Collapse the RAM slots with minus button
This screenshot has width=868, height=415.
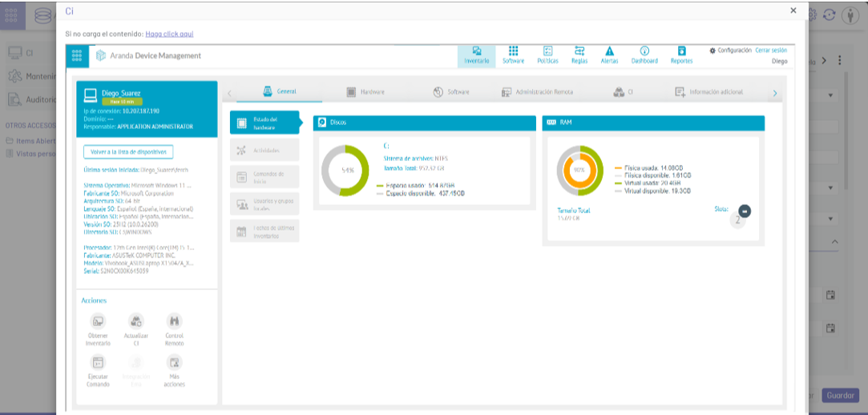[745, 211]
